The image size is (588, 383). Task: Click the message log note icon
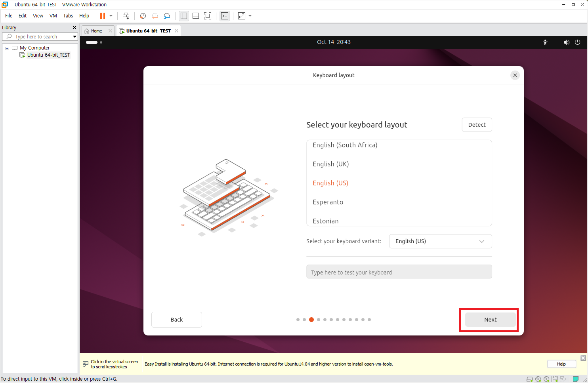576,379
